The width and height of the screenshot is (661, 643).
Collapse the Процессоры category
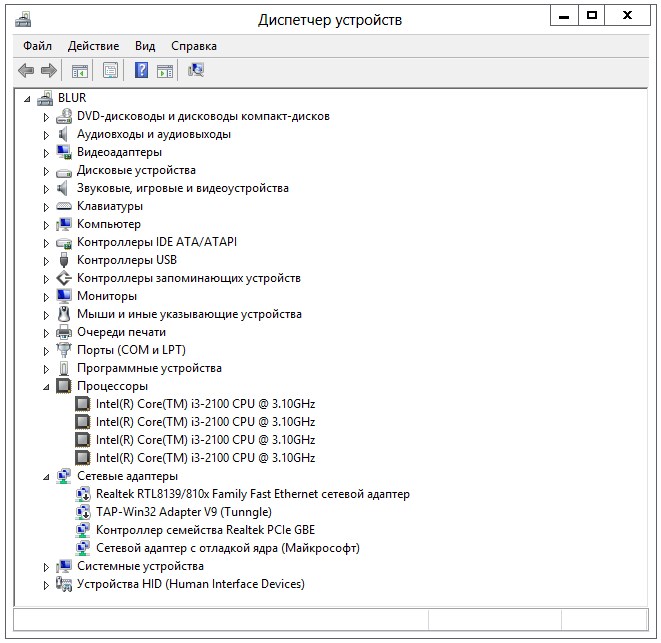pos(46,387)
